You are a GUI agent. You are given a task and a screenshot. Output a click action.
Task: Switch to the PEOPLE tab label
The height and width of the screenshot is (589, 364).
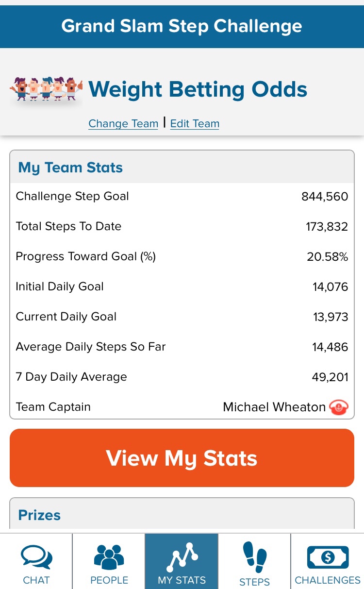tap(109, 580)
